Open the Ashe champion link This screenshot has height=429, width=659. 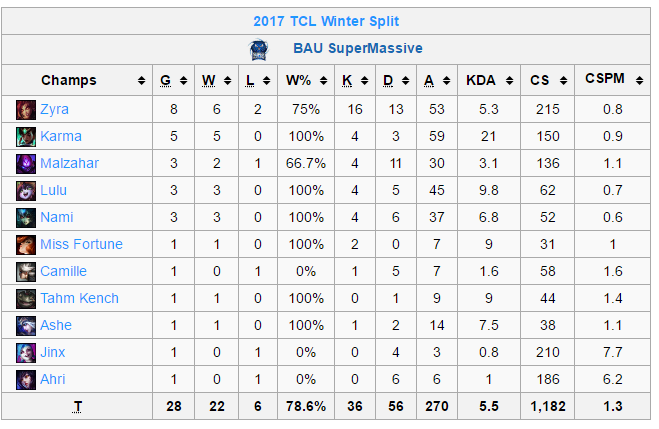[x=56, y=325]
